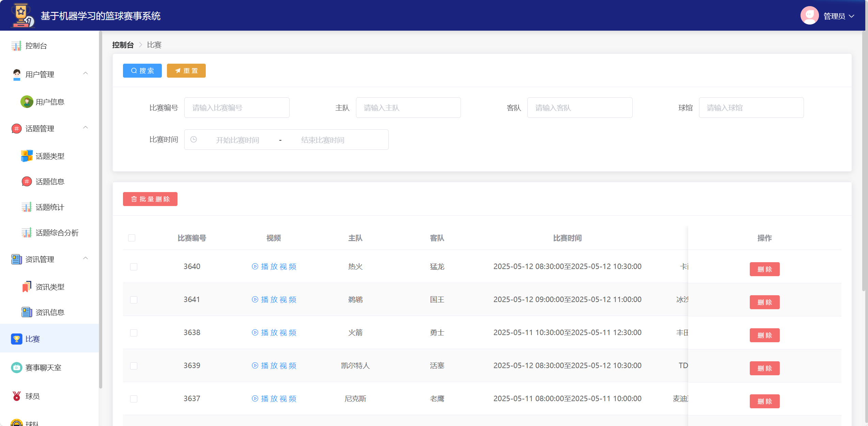
Task: Collapse the 用户管理 menu chevron
Action: coord(86,73)
